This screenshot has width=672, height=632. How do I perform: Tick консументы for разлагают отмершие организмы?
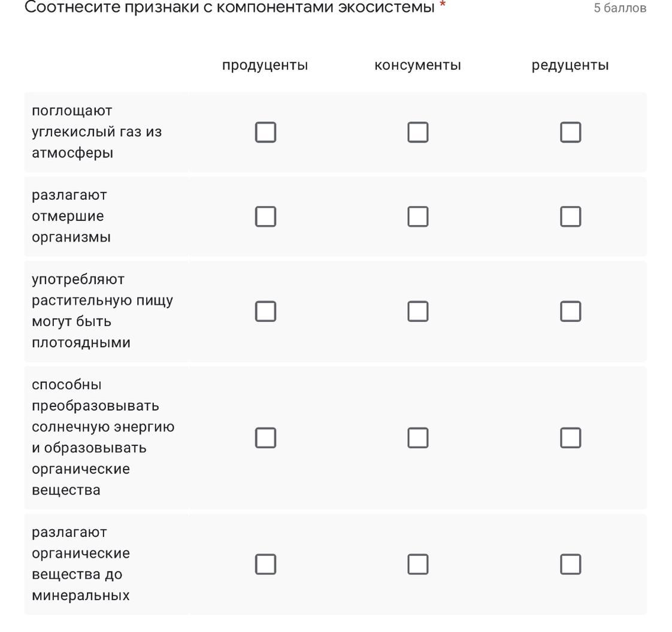(x=418, y=217)
